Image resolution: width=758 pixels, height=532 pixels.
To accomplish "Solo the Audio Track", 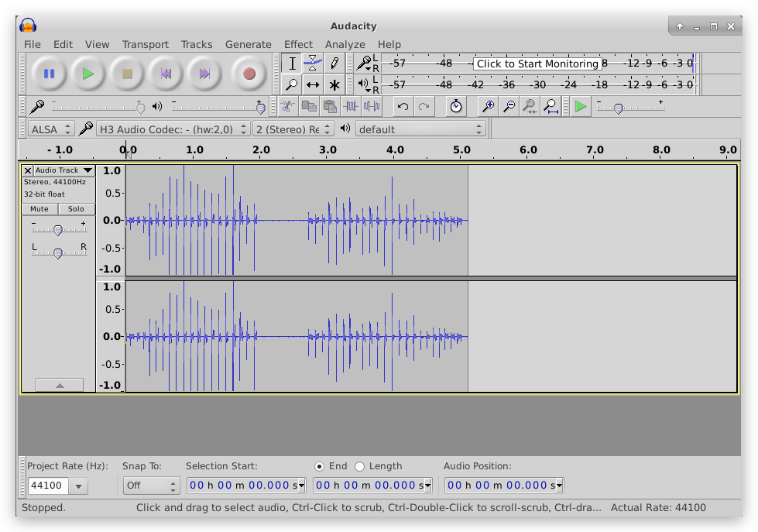I will click(76, 209).
